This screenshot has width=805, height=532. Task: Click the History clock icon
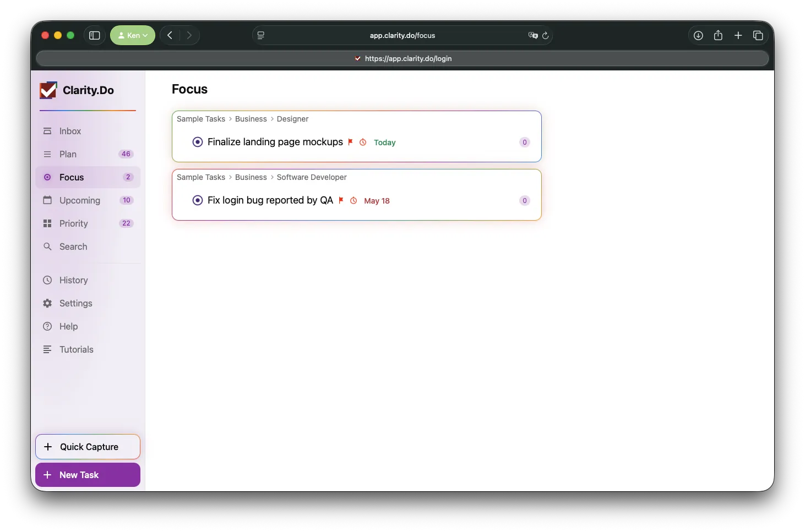47,280
